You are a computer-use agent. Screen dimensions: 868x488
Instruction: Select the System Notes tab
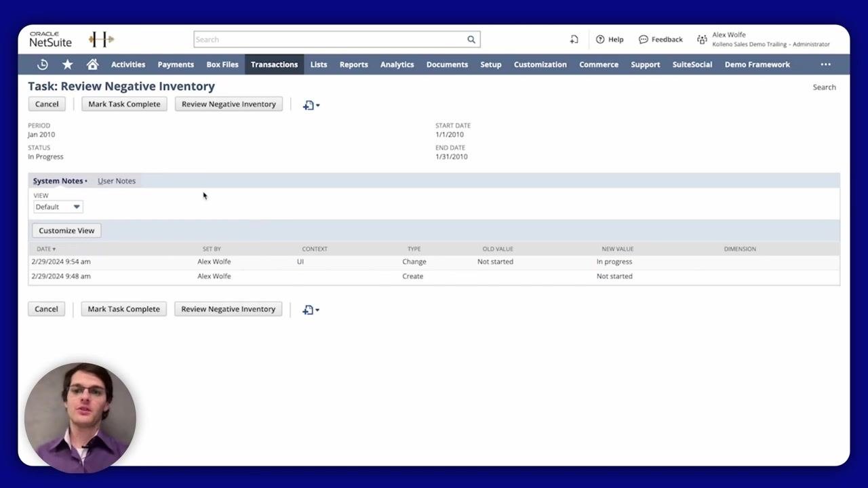[58, 181]
